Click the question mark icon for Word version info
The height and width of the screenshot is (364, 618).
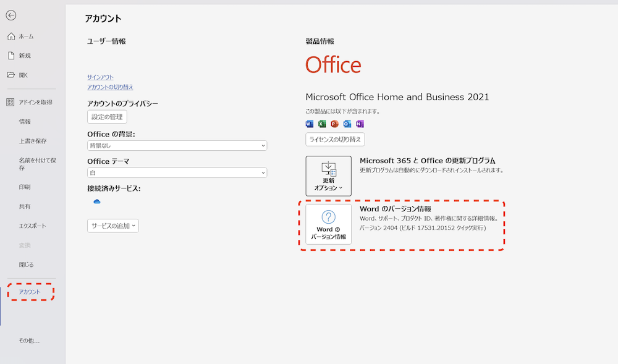coord(328,217)
